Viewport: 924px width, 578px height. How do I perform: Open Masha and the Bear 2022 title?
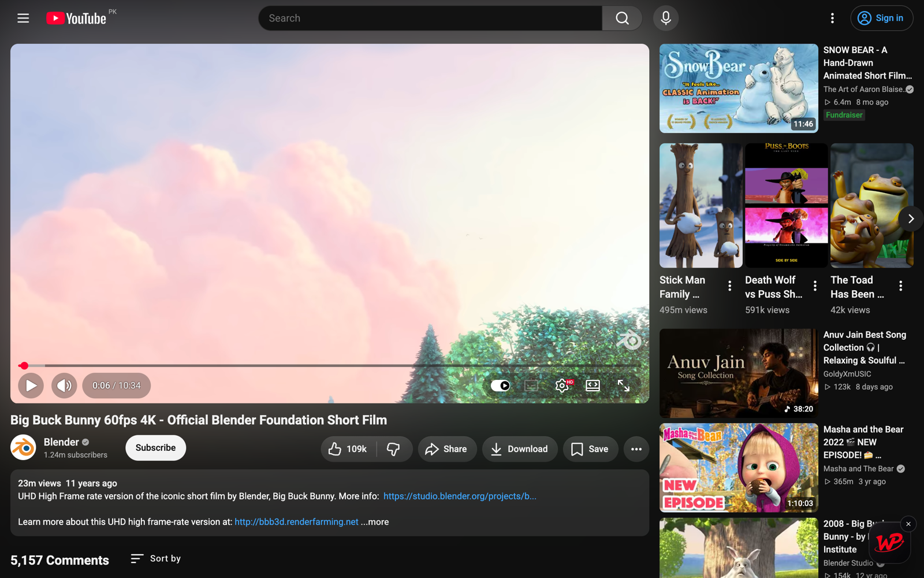[863, 442]
